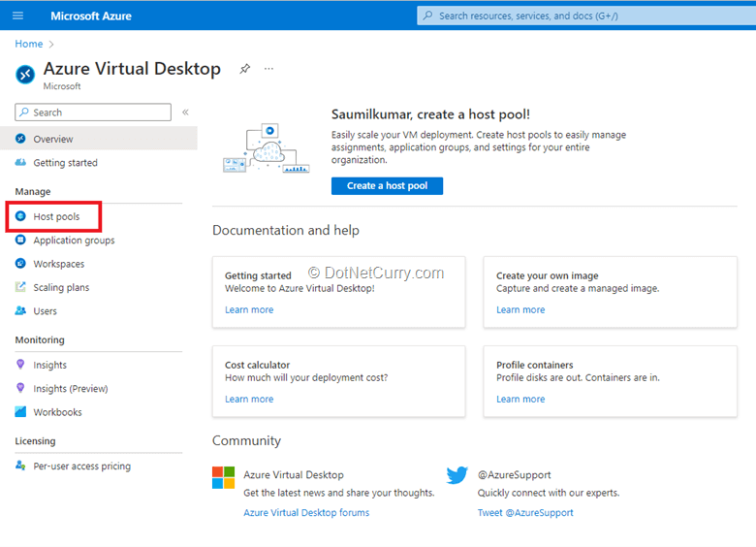Click Learn more under Profile containers
This screenshot has height=547, width=756.
[520, 399]
